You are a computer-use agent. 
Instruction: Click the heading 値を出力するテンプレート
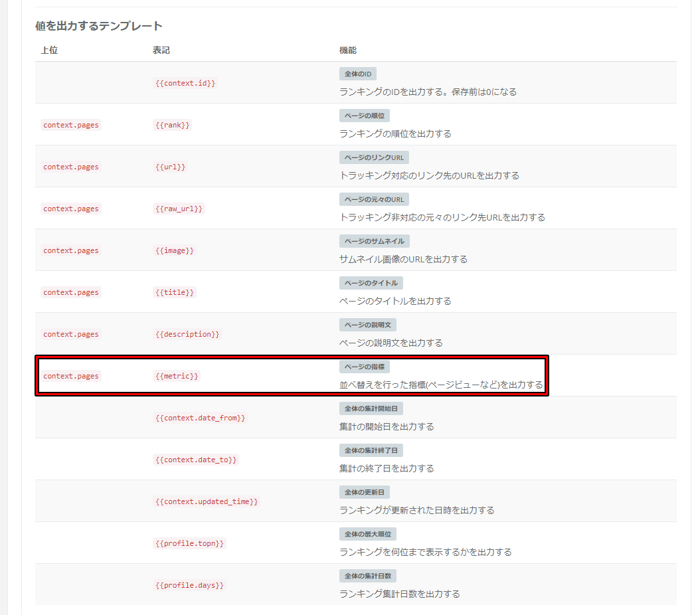point(99,26)
